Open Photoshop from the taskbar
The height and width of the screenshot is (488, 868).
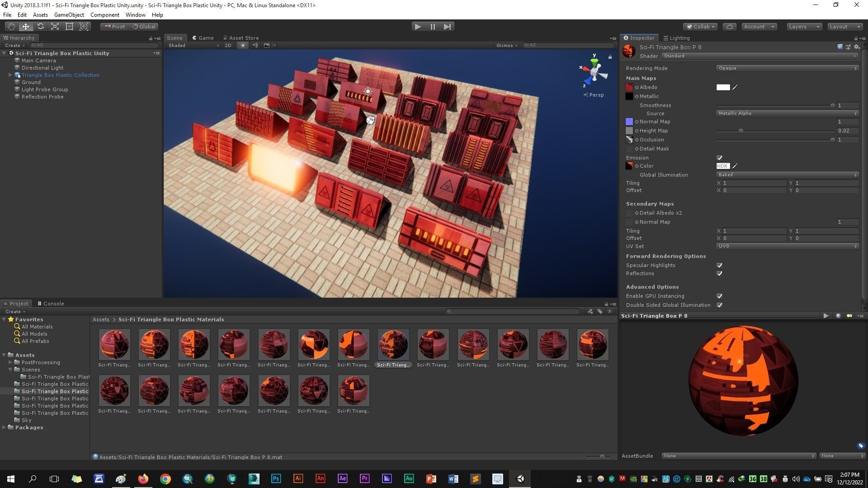(276, 479)
